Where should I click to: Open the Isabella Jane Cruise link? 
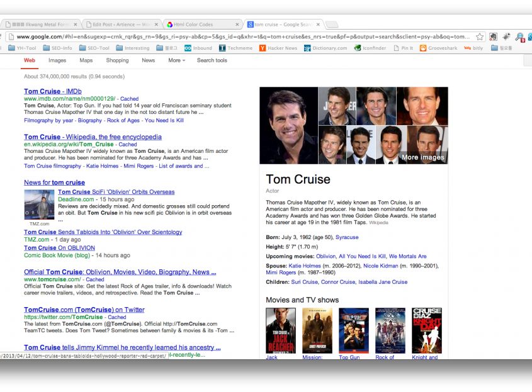(x=383, y=282)
